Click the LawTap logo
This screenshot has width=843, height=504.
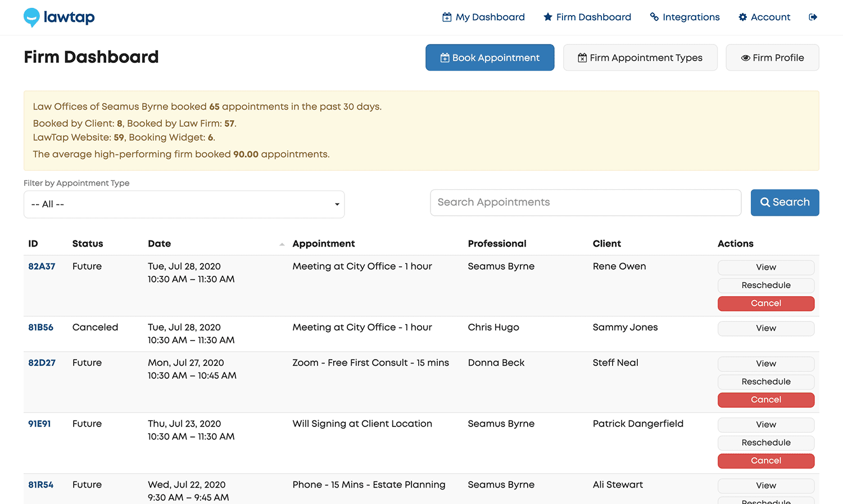point(58,17)
